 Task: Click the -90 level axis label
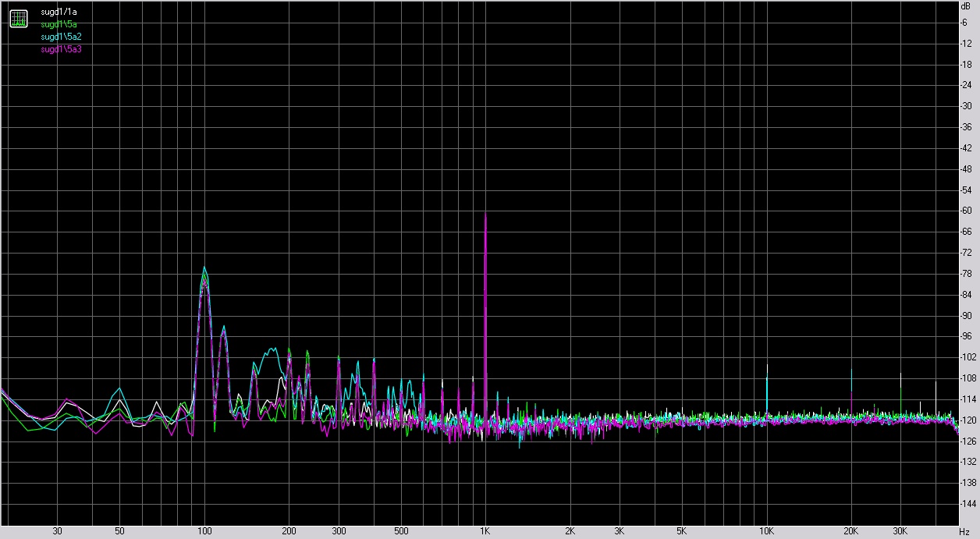[x=966, y=316]
